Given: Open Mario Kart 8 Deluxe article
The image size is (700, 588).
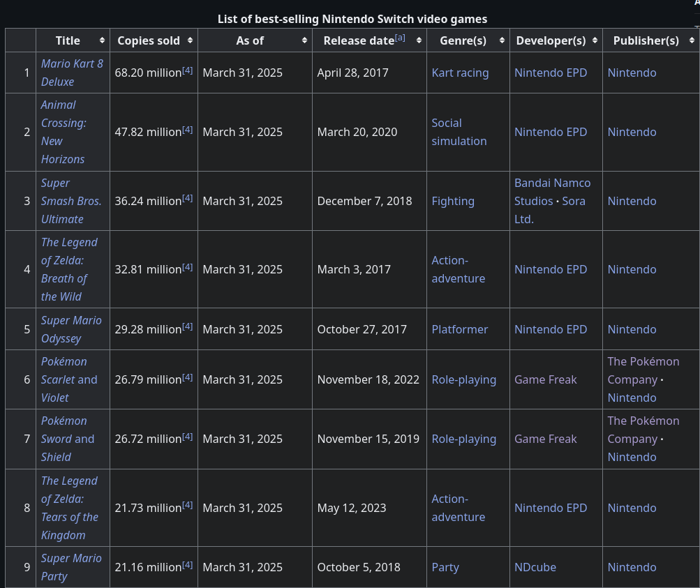Looking at the screenshot, I should coord(72,73).
